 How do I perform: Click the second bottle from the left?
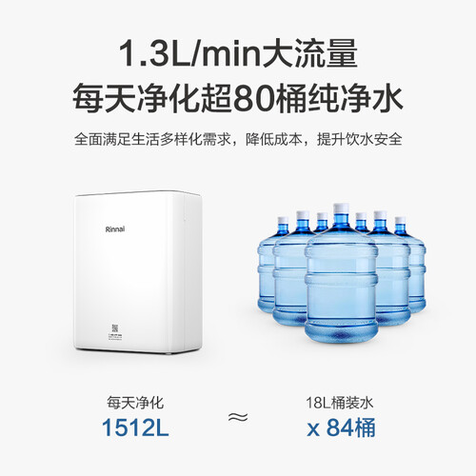(290, 269)
